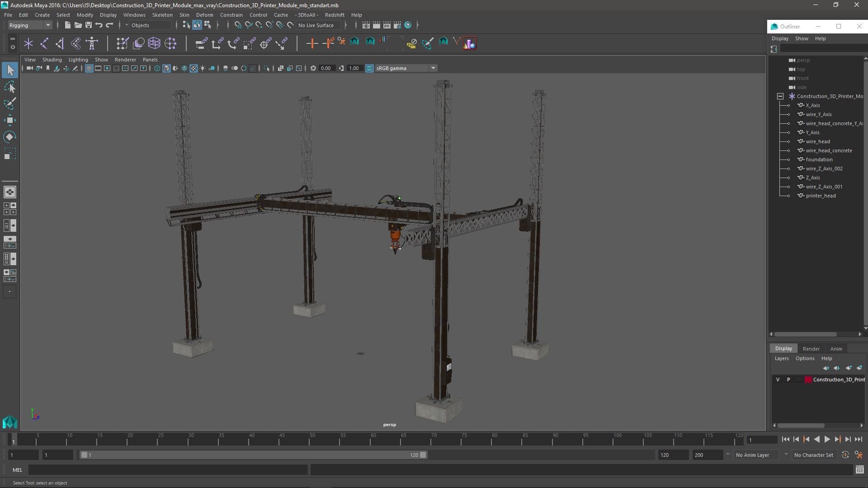
Task: Play the animation forward
Action: (827, 439)
